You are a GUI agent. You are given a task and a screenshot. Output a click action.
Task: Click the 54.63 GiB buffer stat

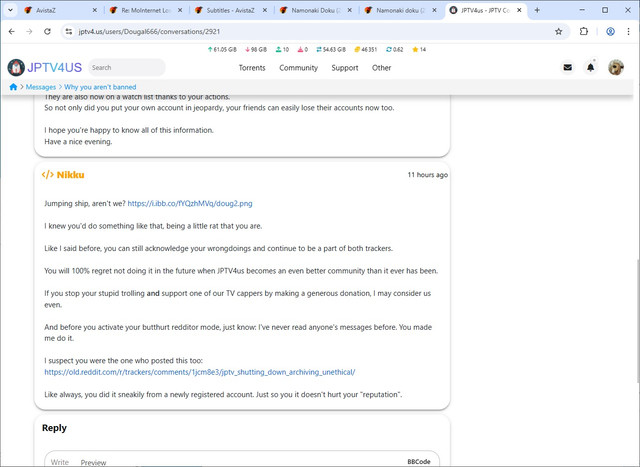[x=331, y=49]
